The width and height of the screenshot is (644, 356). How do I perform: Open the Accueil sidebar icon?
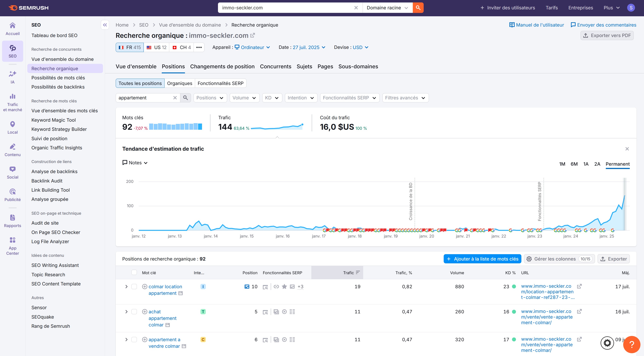pos(13,29)
